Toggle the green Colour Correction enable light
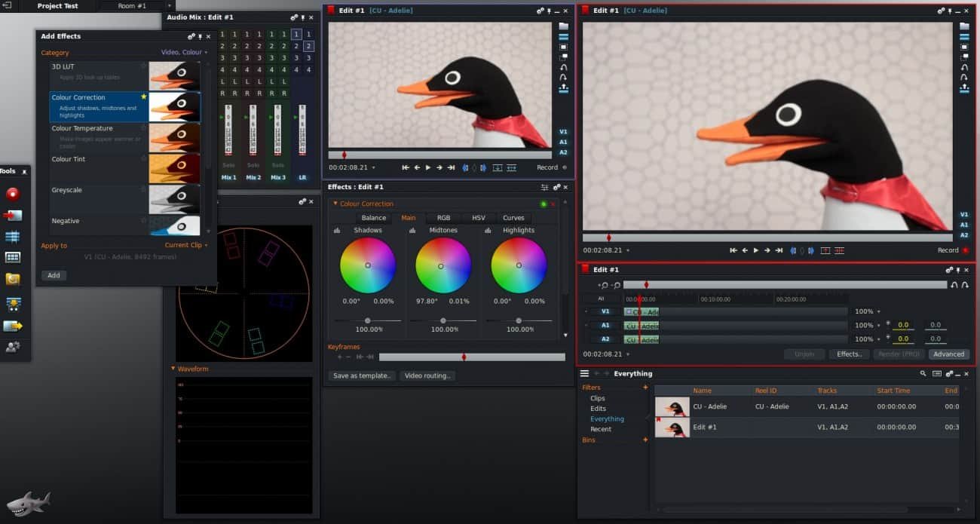This screenshot has width=980, height=524. [x=543, y=204]
